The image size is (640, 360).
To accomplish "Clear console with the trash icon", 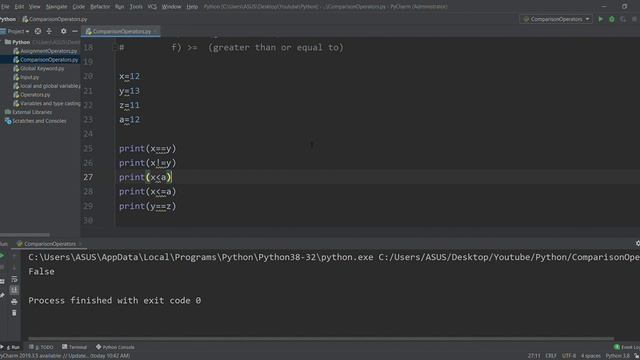I will tap(14, 313).
